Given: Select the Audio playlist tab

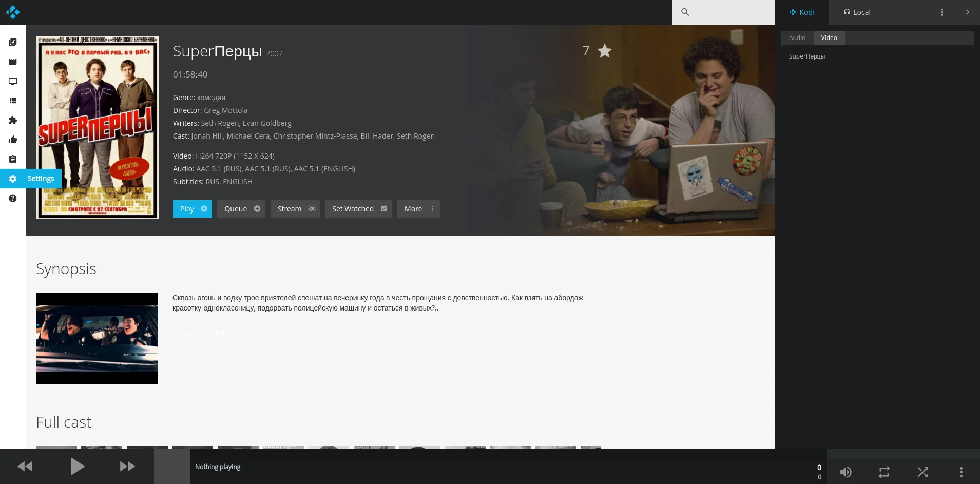Looking at the screenshot, I should coord(797,38).
